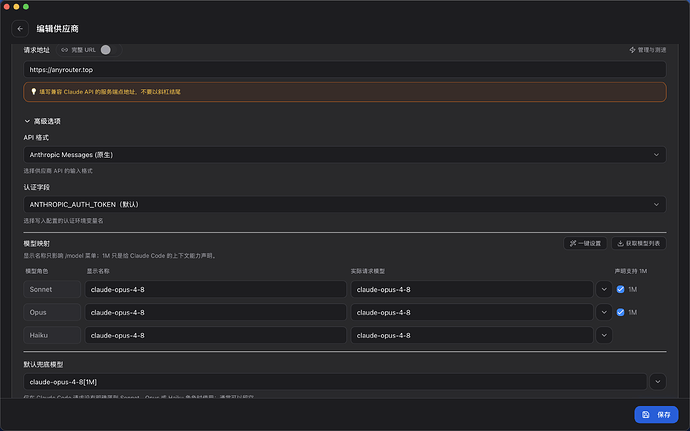
Task: Edit Sonnet actual request model field
Action: (x=472, y=289)
